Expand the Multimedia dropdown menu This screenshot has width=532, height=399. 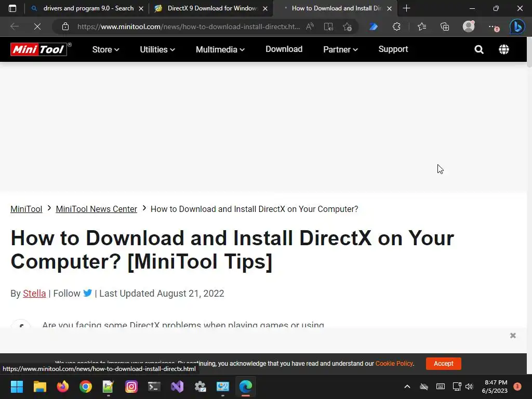[220, 49]
